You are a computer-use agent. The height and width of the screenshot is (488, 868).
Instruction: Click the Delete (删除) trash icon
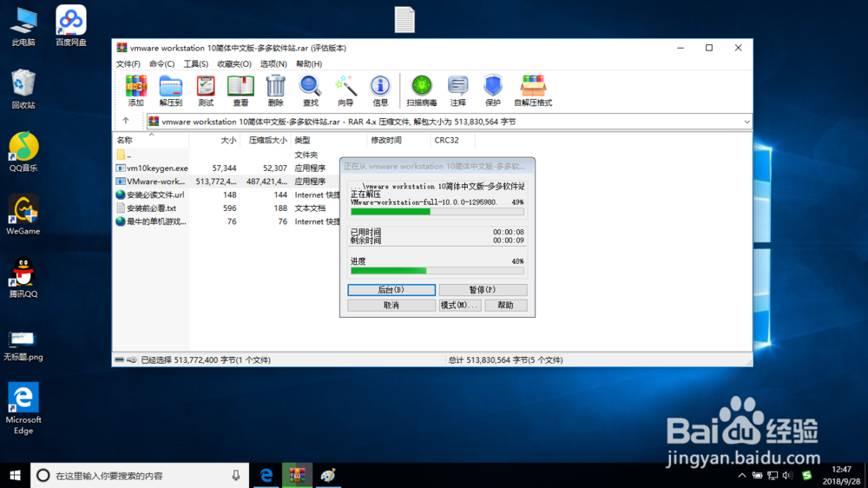(x=275, y=91)
